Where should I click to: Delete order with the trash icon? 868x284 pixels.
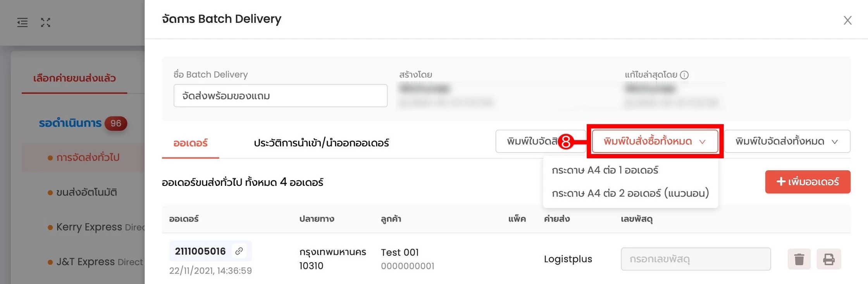(x=799, y=259)
